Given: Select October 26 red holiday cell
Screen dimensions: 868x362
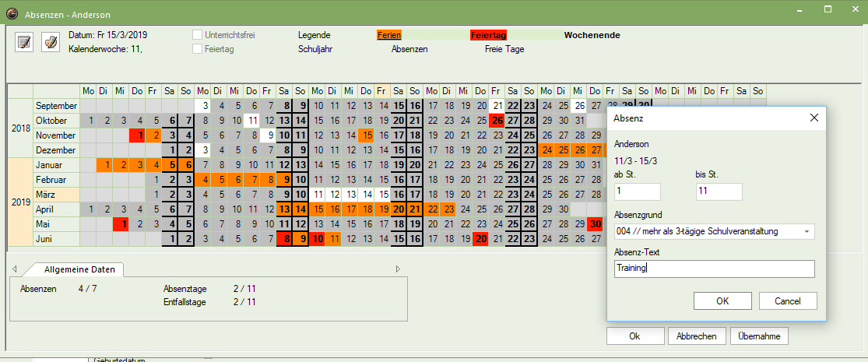Looking at the screenshot, I should coord(496,121).
